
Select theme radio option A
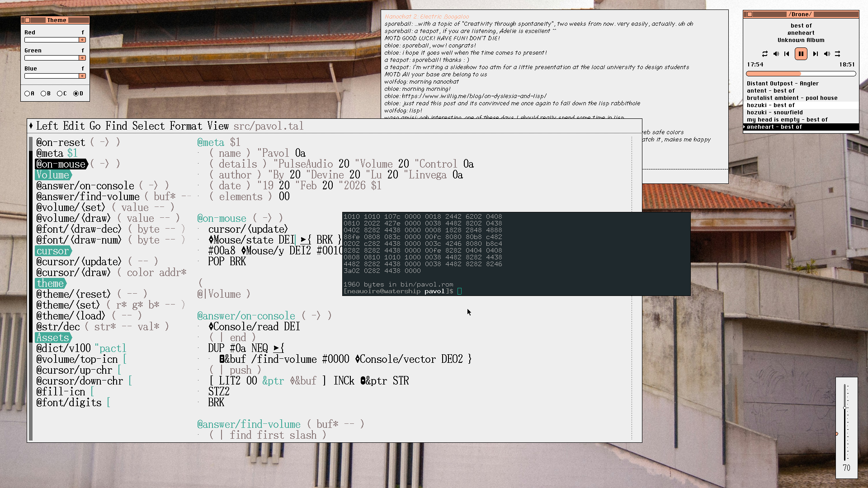pyautogui.click(x=28, y=94)
